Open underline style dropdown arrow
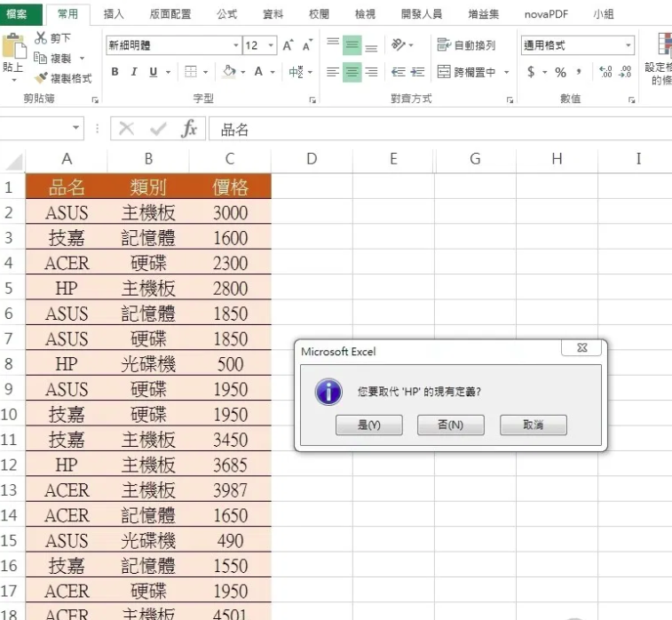 click(x=168, y=72)
